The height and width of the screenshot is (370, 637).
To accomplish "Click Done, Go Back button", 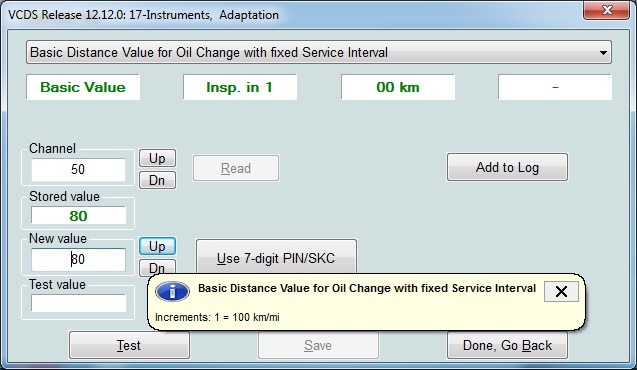I will pos(507,345).
